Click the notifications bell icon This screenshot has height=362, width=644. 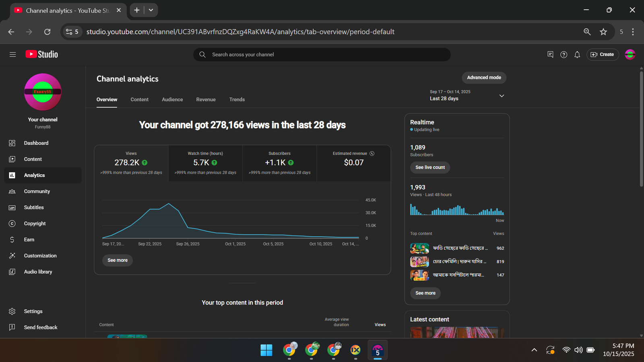click(577, 55)
